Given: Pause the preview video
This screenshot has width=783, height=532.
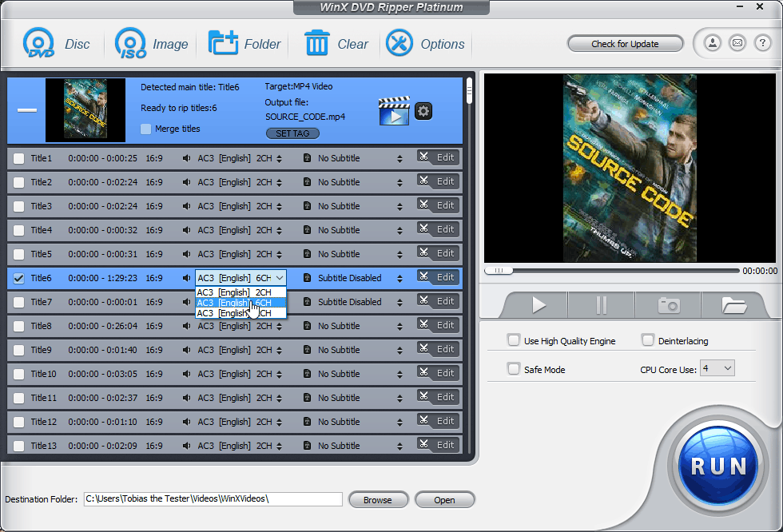Looking at the screenshot, I should pos(601,304).
